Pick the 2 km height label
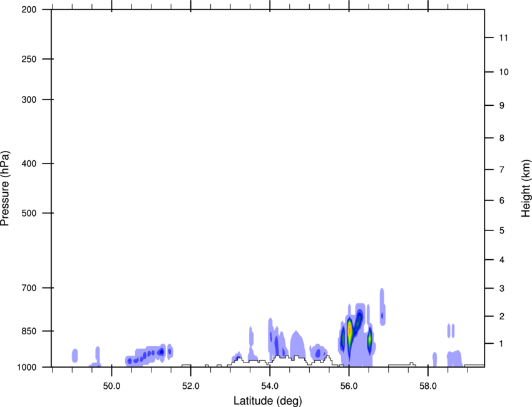 coord(502,316)
